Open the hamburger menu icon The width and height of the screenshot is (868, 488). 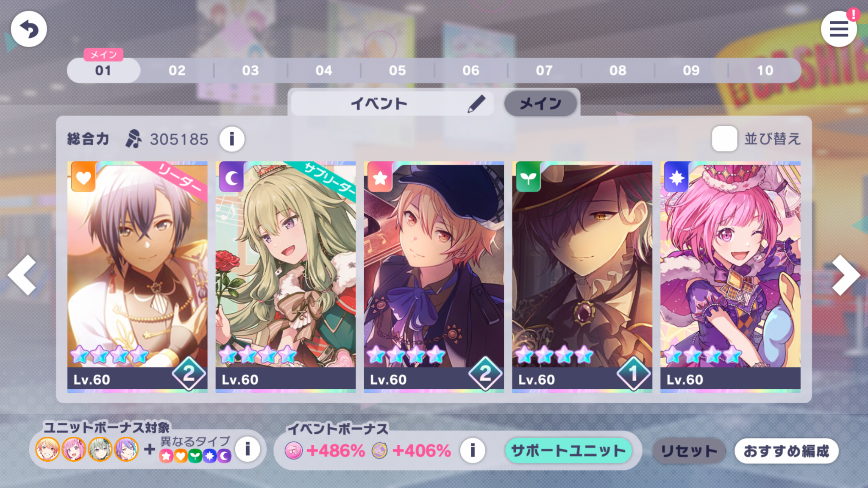(x=839, y=29)
